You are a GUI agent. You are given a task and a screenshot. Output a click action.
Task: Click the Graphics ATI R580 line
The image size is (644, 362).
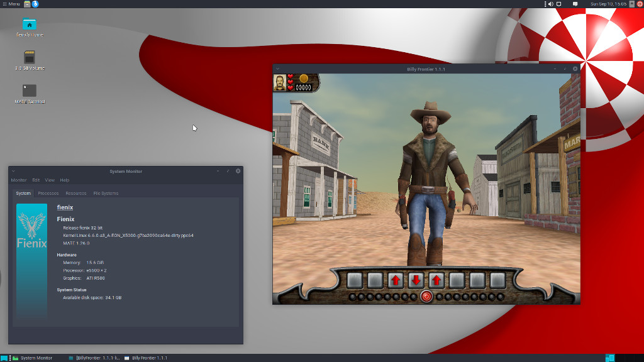point(84,278)
